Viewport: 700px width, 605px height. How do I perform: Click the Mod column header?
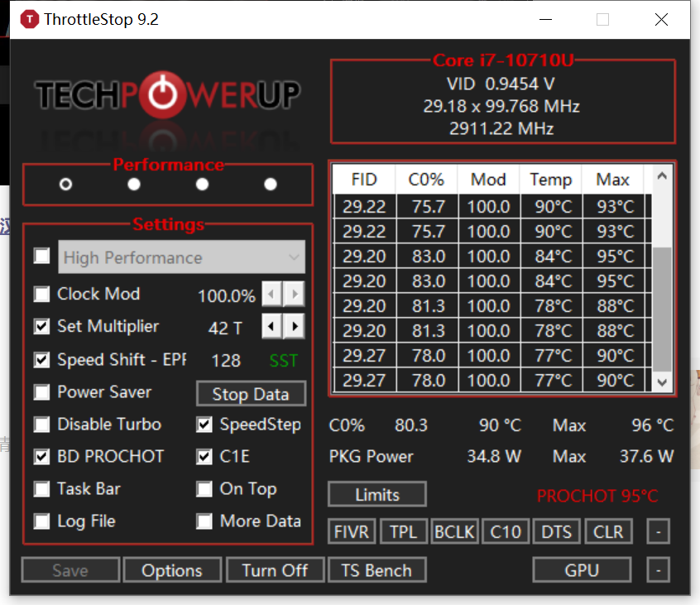pos(488,180)
